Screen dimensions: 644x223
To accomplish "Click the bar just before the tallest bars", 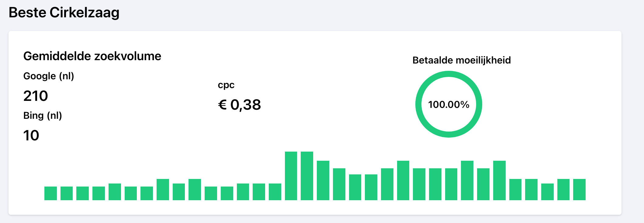I will tap(275, 192).
